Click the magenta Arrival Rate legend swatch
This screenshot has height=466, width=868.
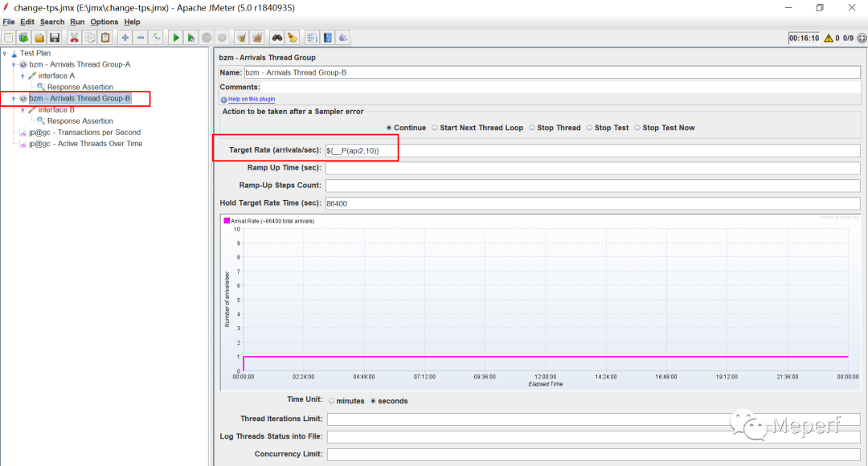pos(227,221)
